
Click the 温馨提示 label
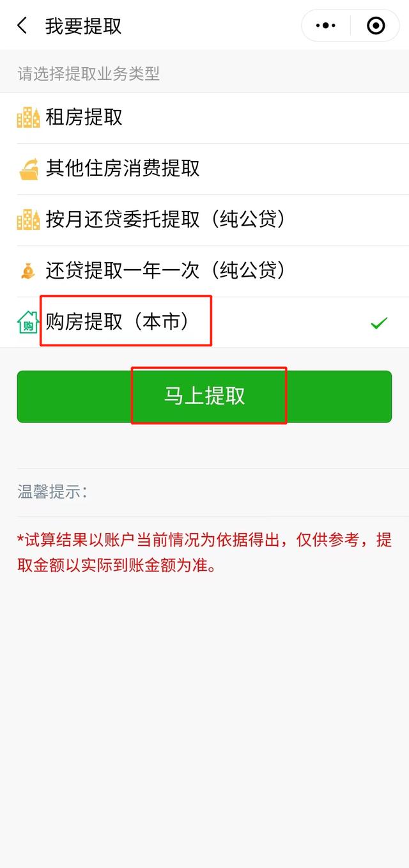[x=52, y=492]
